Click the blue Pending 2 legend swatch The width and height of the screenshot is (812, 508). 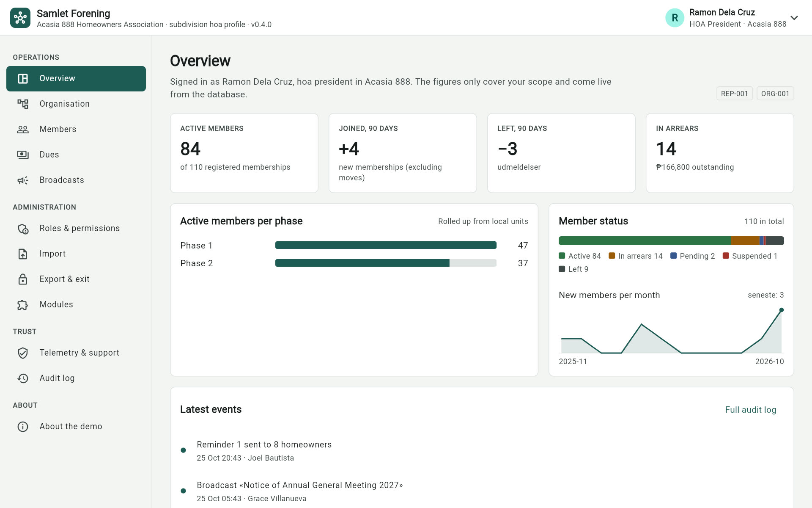(x=674, y=256)
